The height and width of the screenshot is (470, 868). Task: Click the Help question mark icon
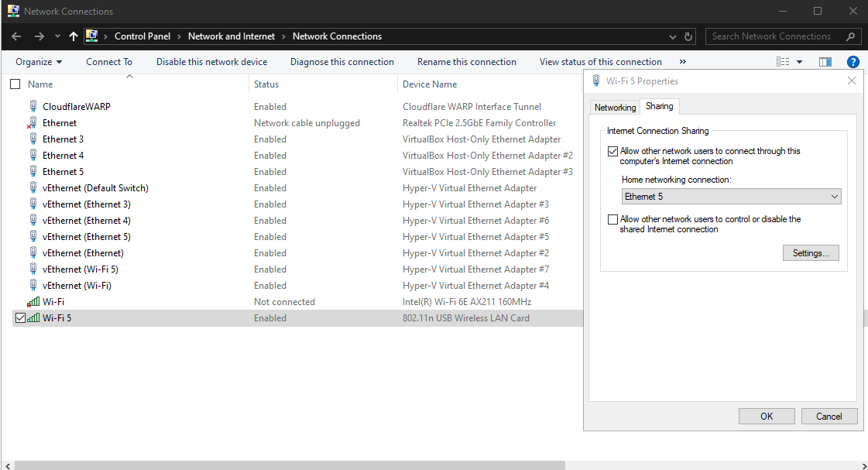853,62
